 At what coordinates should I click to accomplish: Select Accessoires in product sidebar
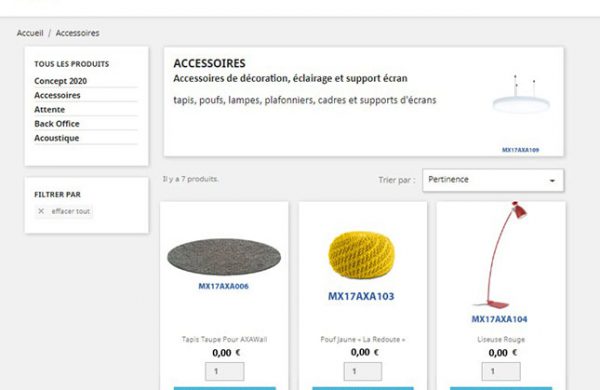pyautogui.click(x=57, y=95)
